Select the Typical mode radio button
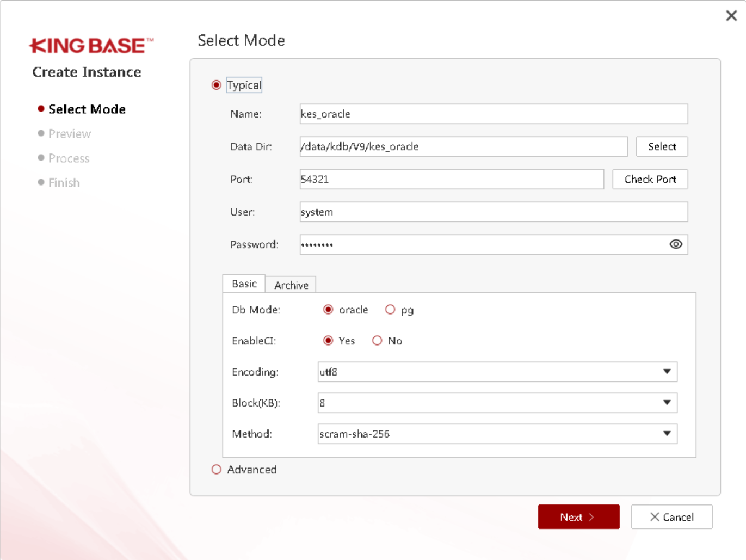This screenshot has height=560, width=746. 217,85
